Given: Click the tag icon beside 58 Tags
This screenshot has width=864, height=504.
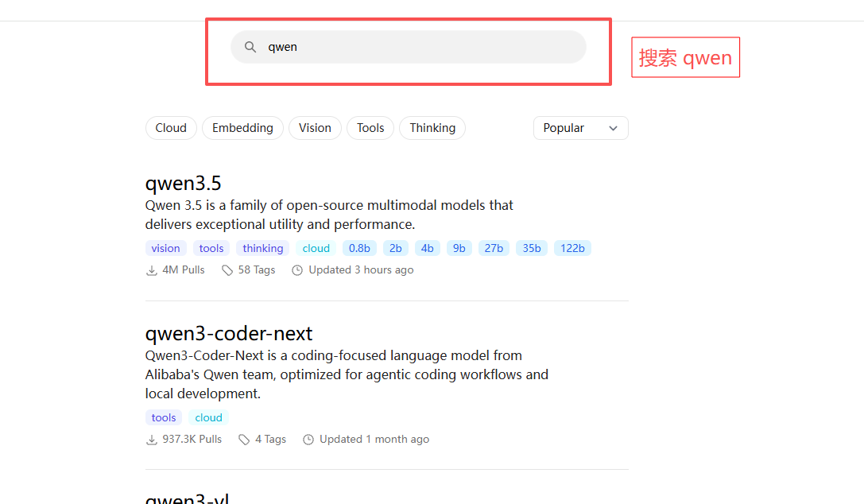Looking at the screenshot, I should tap(227, 270).
